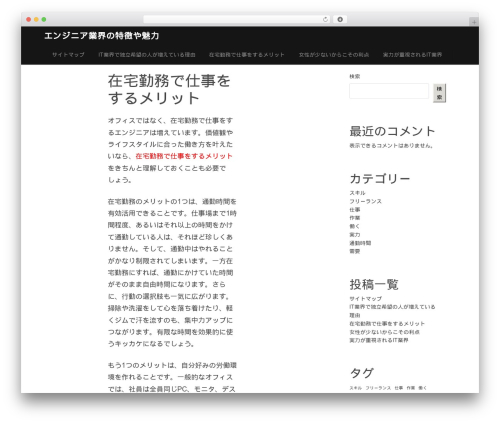This screenshot has width=500, height=423.
Task: Open 女性が少ないからこその利点 in the header menu
Action: (x=334, y=55)
